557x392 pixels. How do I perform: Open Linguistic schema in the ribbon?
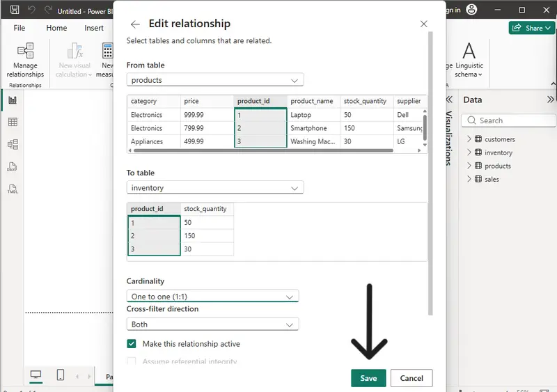(469, 60)
